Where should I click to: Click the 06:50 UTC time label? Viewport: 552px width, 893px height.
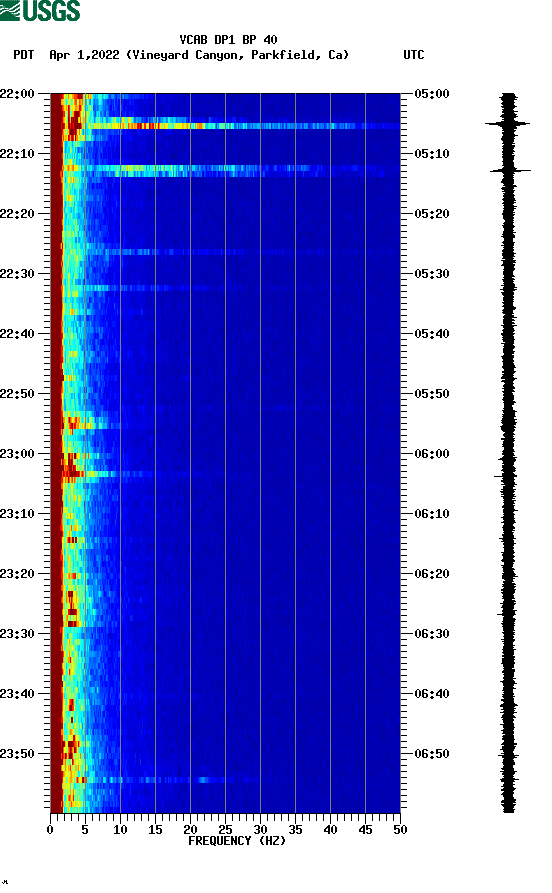(x=432, y=753)
